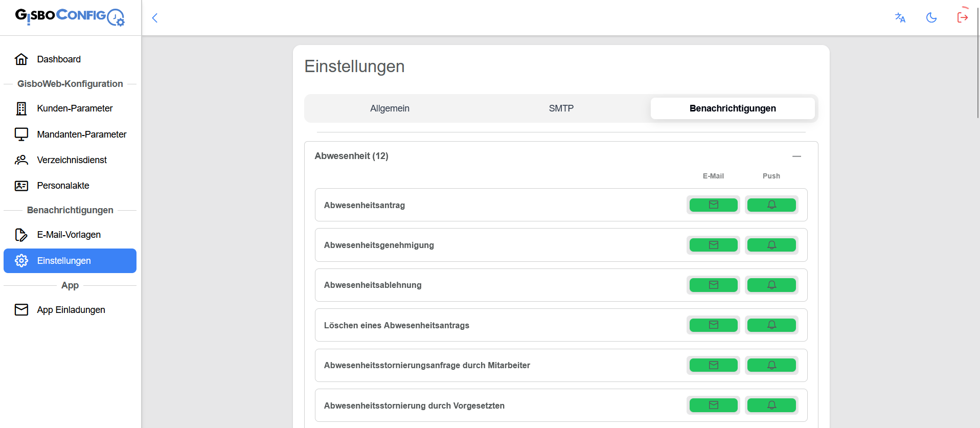The height and width of the screenshot is (428, 980).
Task: Switch to dark mode using moon icon
Action: point(931,18)
